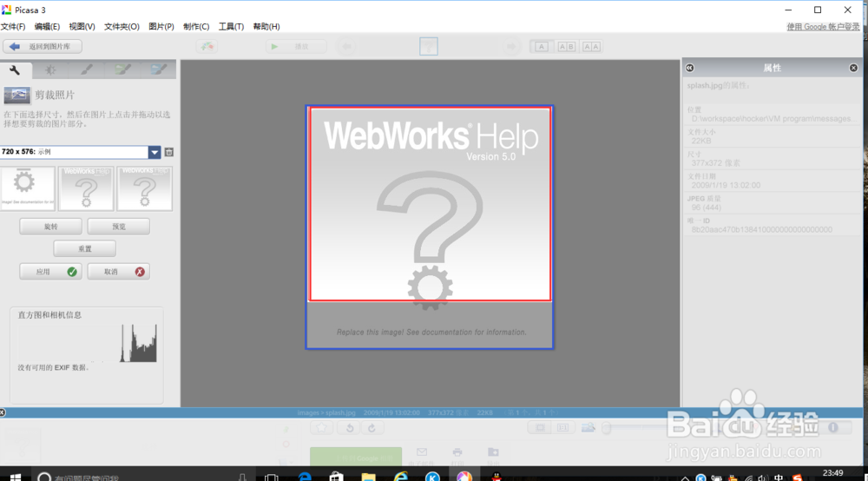This screenshot has width=868, height=481.
Task: Choose single image view A
Action: point(542,47)
